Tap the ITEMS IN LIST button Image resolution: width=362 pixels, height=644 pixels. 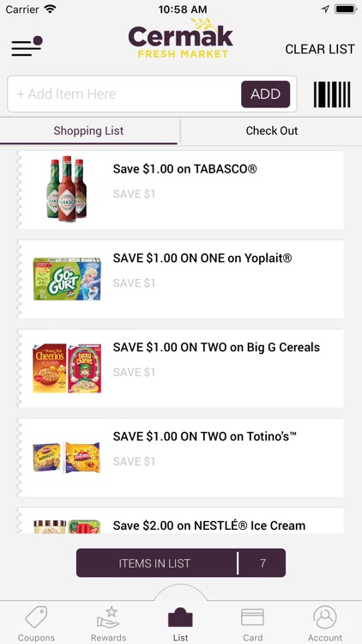click(181, 562)
